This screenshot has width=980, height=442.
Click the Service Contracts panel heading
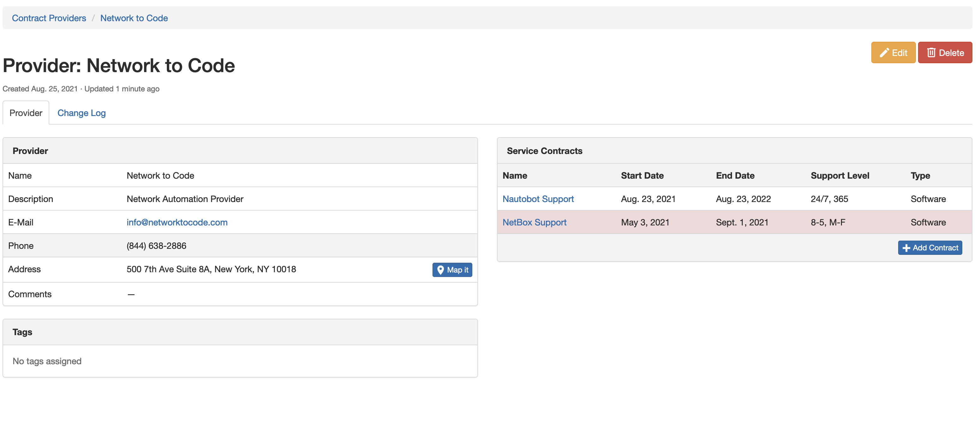tap(544, 151)
